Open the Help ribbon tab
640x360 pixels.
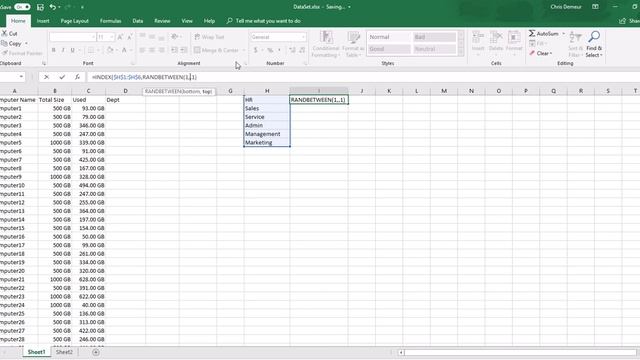pos(209,21)
